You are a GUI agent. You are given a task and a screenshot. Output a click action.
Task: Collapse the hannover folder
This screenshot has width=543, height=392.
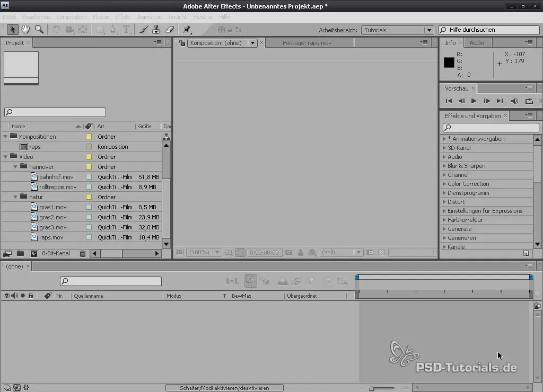pos(15,167)
